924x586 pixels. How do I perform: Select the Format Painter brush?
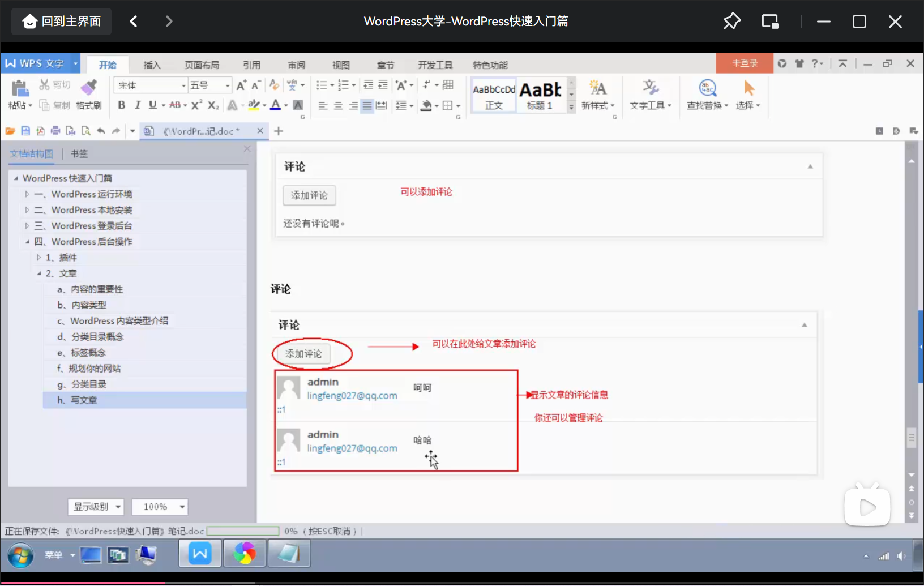[x=89, y=87]
